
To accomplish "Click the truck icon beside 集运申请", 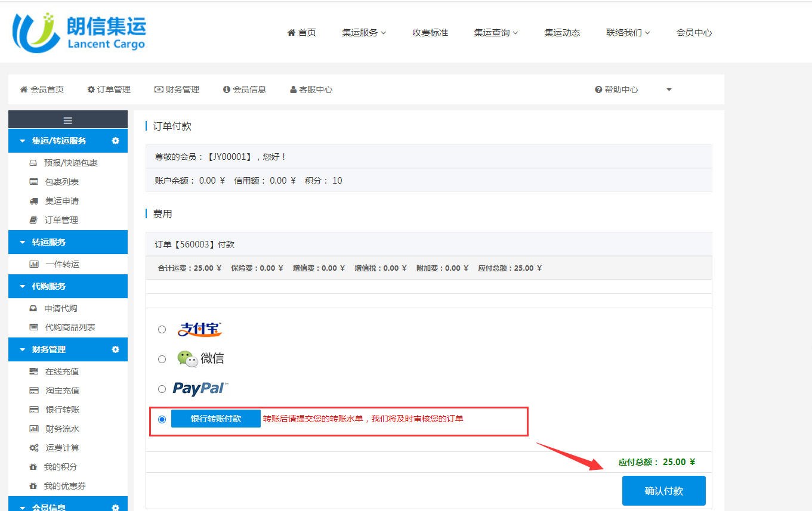I will (x=33, y=201).
